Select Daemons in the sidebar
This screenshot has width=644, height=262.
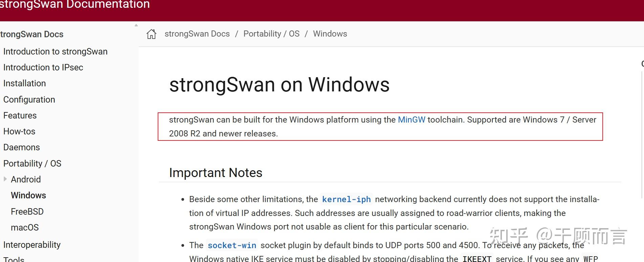tap(21, 147)
